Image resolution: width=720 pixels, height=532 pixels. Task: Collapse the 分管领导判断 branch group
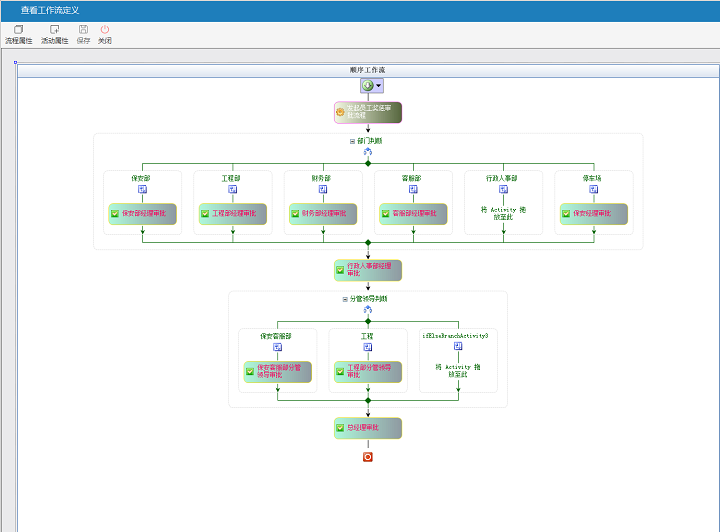click(345, 299)
